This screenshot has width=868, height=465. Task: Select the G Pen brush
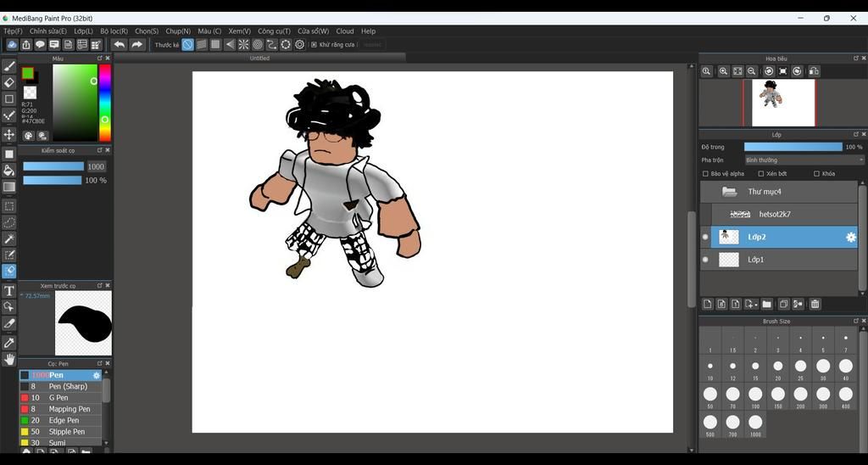tap(61, 397)
